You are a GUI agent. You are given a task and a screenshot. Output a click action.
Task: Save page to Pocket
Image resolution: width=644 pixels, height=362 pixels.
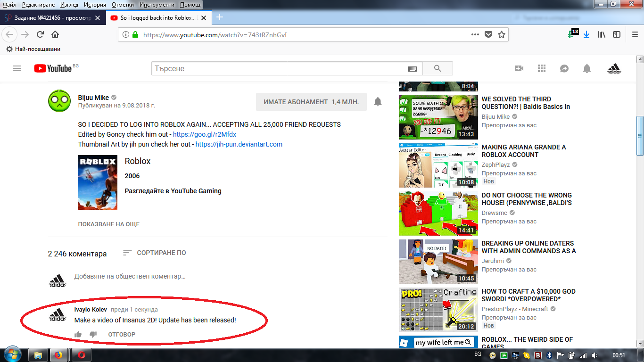[x=488, y=34]
